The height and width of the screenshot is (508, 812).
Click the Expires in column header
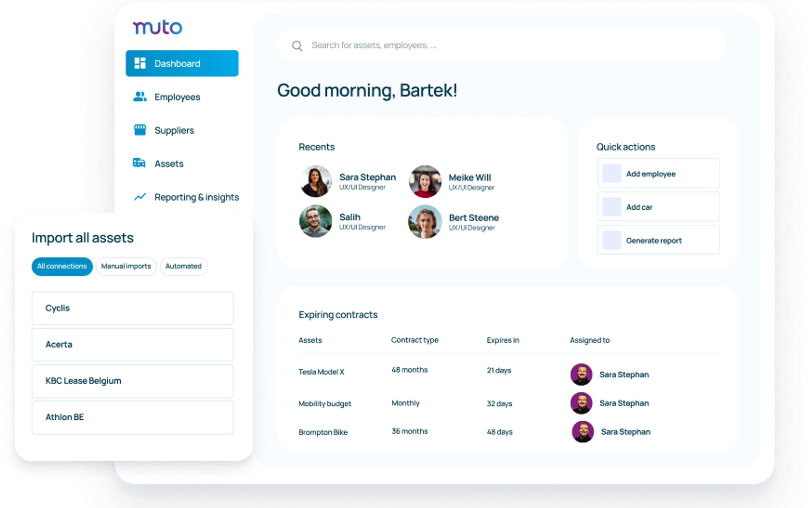click(503, 340)
